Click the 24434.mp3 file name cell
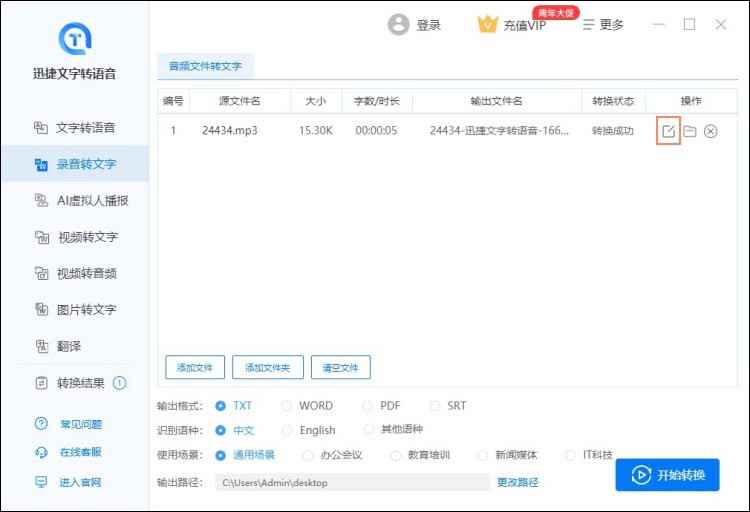This screenshot has width=750, height=512. coord(230,131)
